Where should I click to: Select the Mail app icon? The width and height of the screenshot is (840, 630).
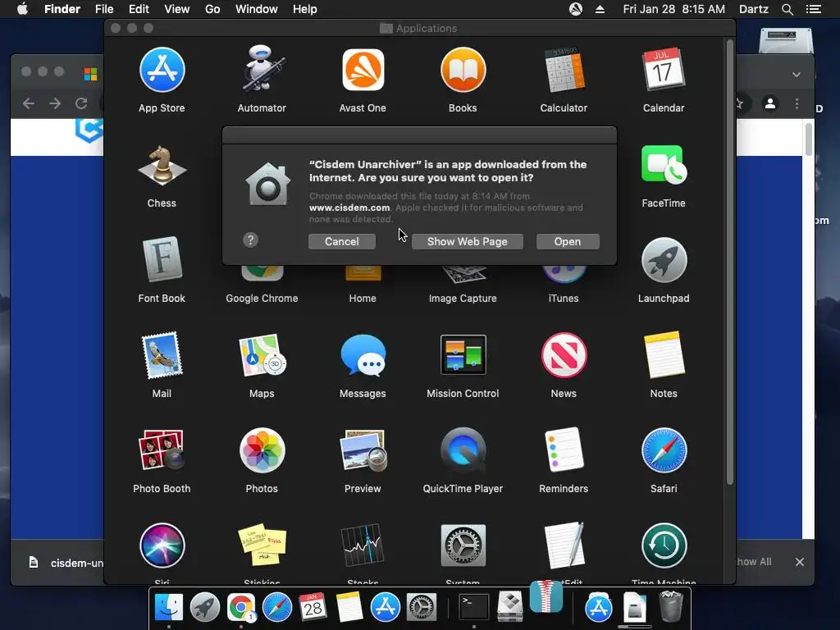162,356
